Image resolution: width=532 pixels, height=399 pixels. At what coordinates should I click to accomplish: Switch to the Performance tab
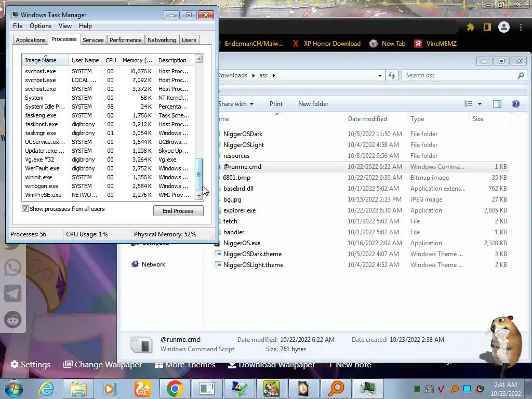pyautogui.click(x=125, y=40)
